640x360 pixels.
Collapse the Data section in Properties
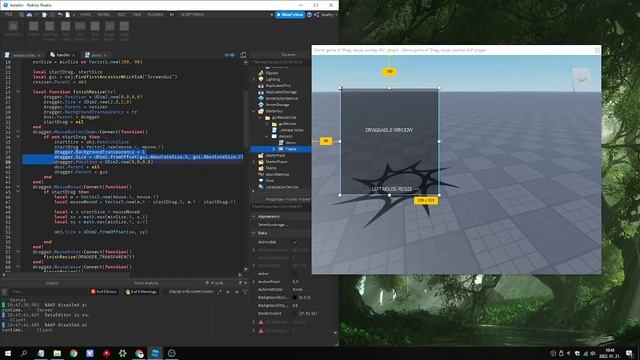(254, 233)
